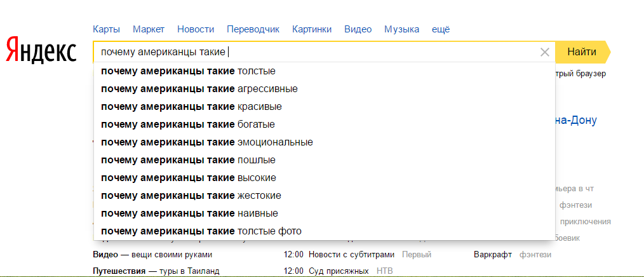This screenshot has width=644, height=277.
Task: Clear search text with X icon
Action: (544, 52)
